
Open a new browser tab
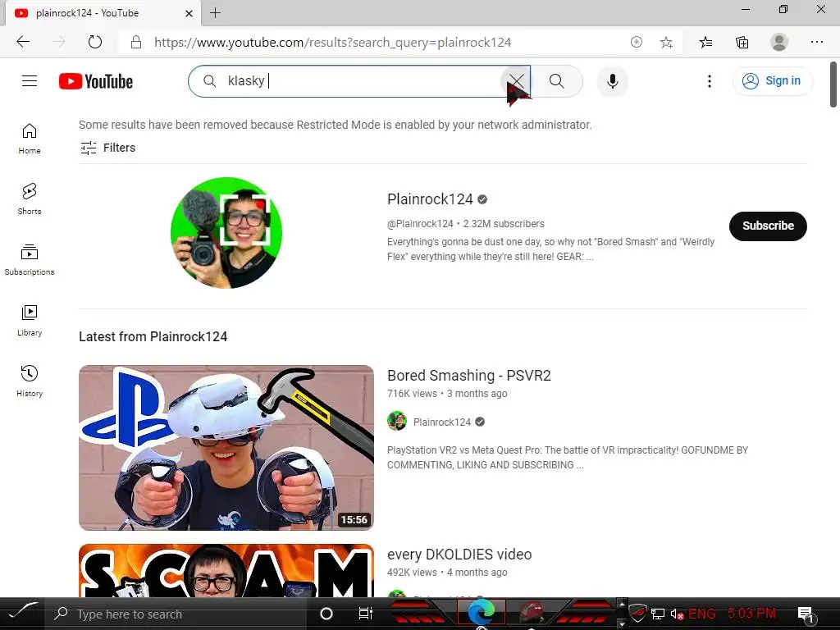pos(216,13)
